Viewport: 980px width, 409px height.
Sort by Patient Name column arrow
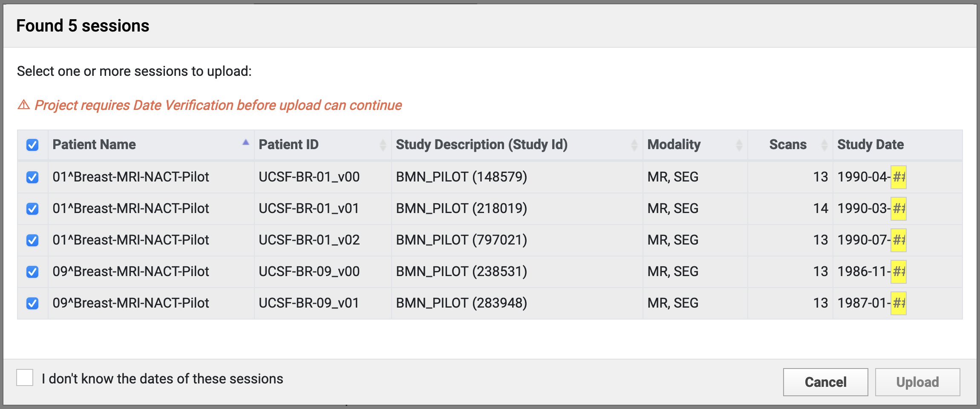[x=245, y=143]
